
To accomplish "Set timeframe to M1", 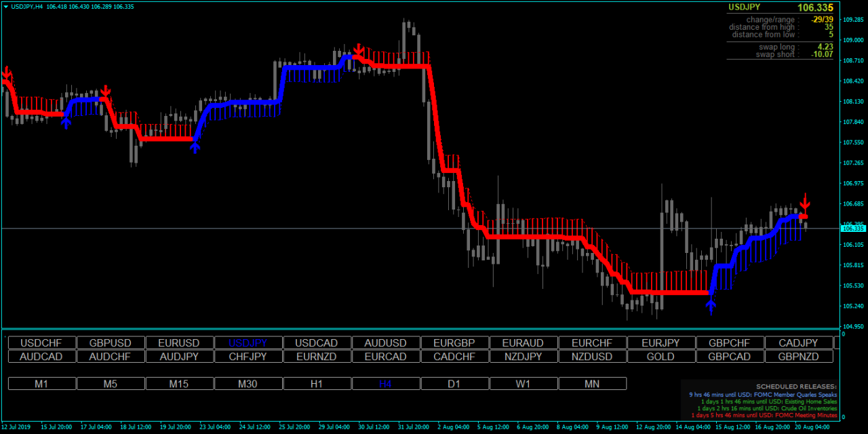I will pos(42,384).
